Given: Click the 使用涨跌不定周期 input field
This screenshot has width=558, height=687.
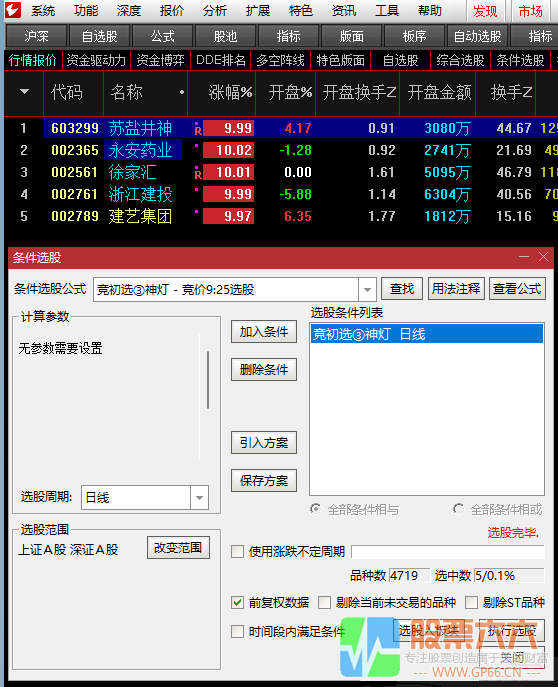Looking at the screenshot, I should click(448, 552).
